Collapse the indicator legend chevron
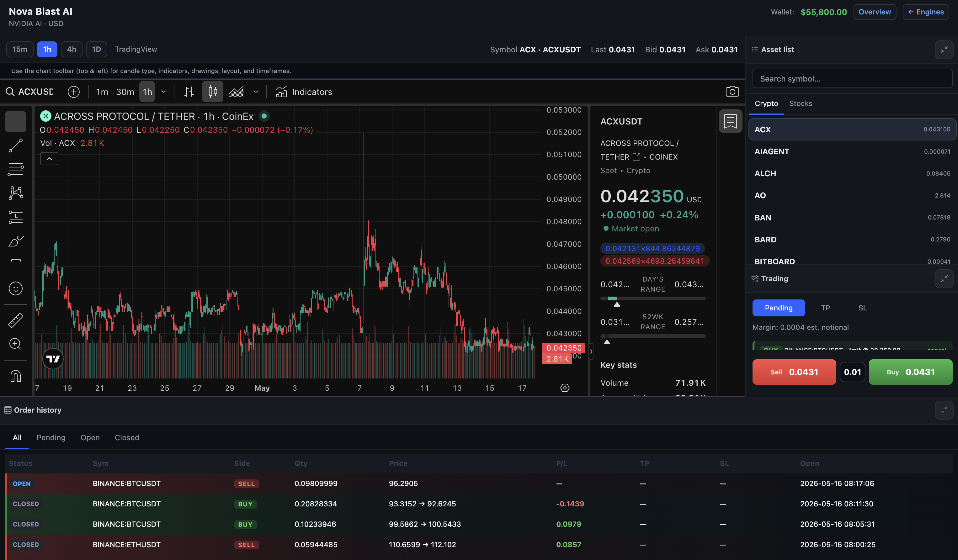This screenshot has width=958, height=560. point(49,159)
